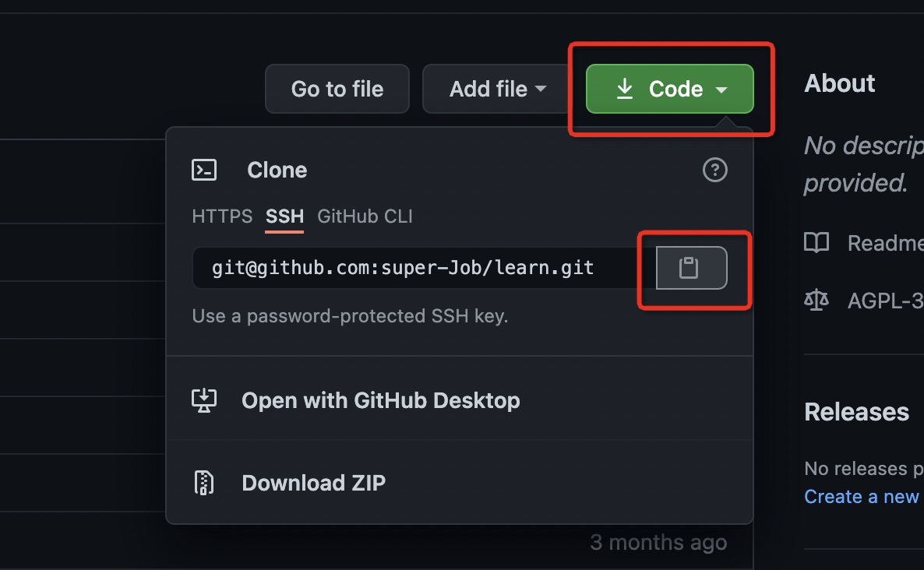Copy the SSH clone URL with clipboard icon
The height and width of the screenshot is (570, 924).
[x=691, y=268]
